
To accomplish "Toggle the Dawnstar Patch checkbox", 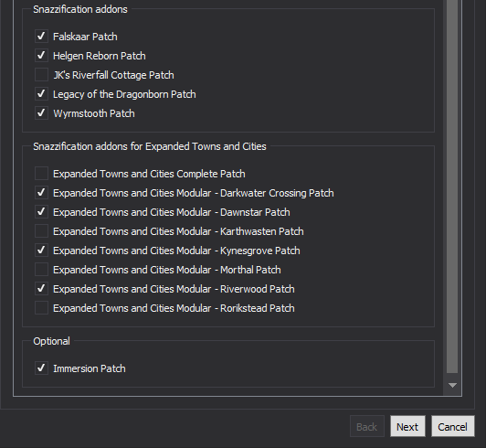I will [x=41, y=212].
